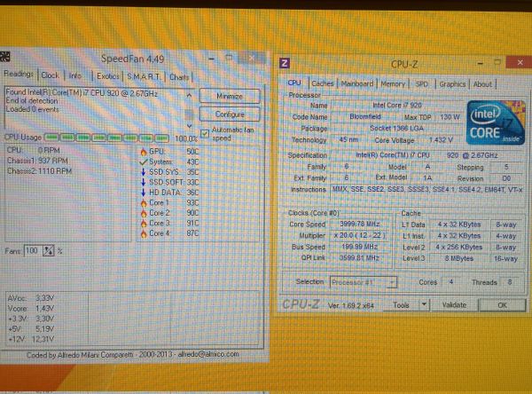The image size is (532, 394).
Task: Click the log box scroll-up arrow in SpeedFan
Action: (189, 96)
